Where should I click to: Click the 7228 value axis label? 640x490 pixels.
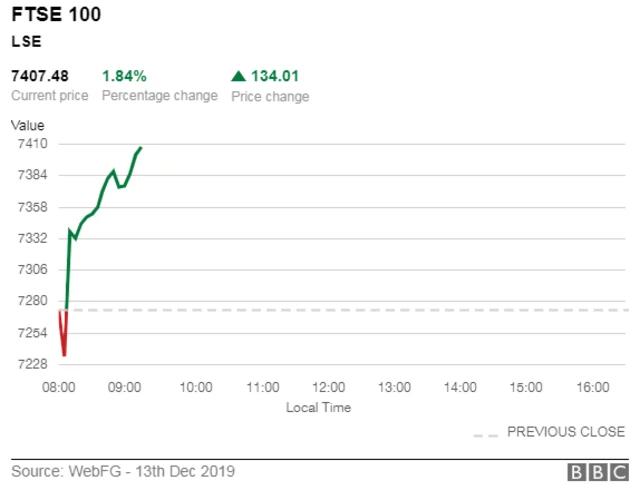click(33, 364)
